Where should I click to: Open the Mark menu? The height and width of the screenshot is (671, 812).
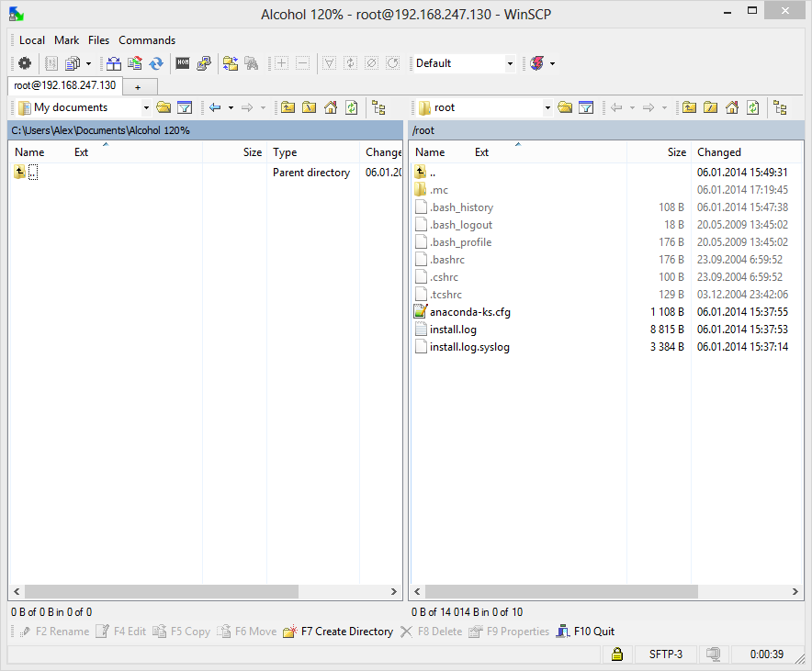coord(66,40)
